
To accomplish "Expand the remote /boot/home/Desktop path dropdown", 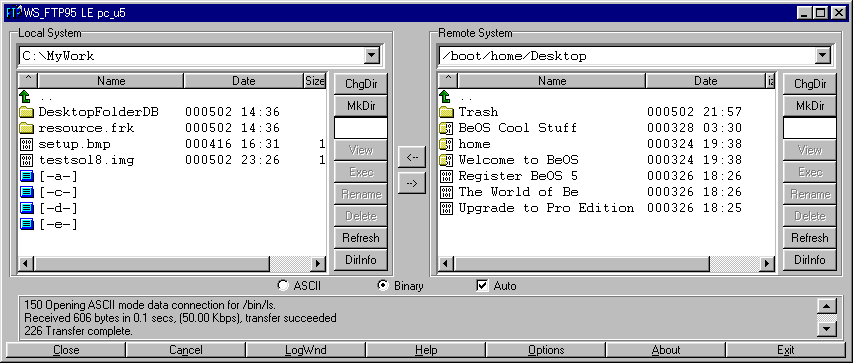I will point(823,55).
